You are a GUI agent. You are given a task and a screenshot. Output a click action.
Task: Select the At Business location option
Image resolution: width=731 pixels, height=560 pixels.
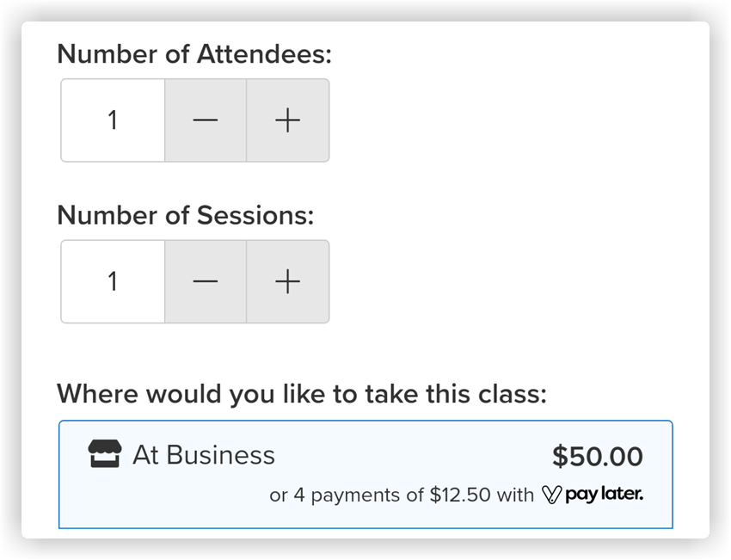(365, 474)
